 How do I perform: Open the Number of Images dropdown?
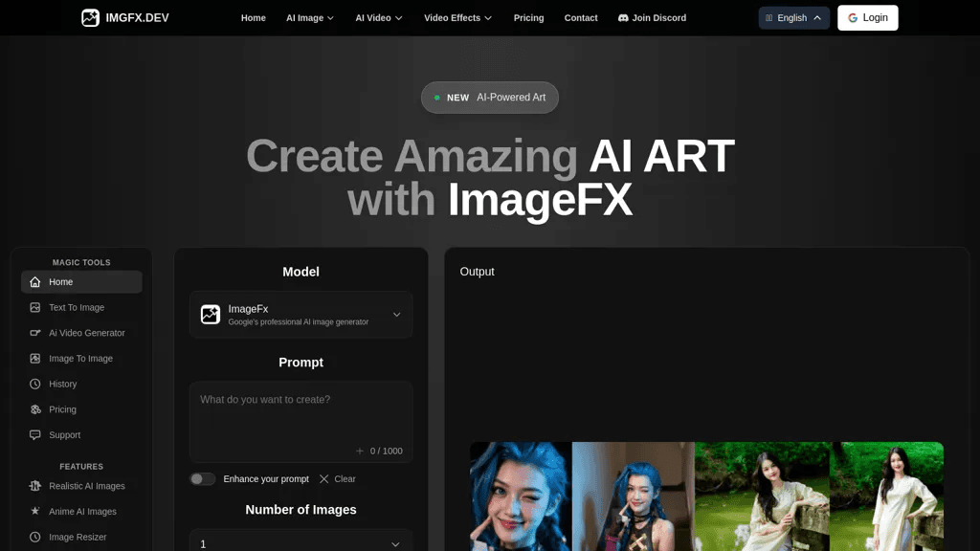point(301,543)
